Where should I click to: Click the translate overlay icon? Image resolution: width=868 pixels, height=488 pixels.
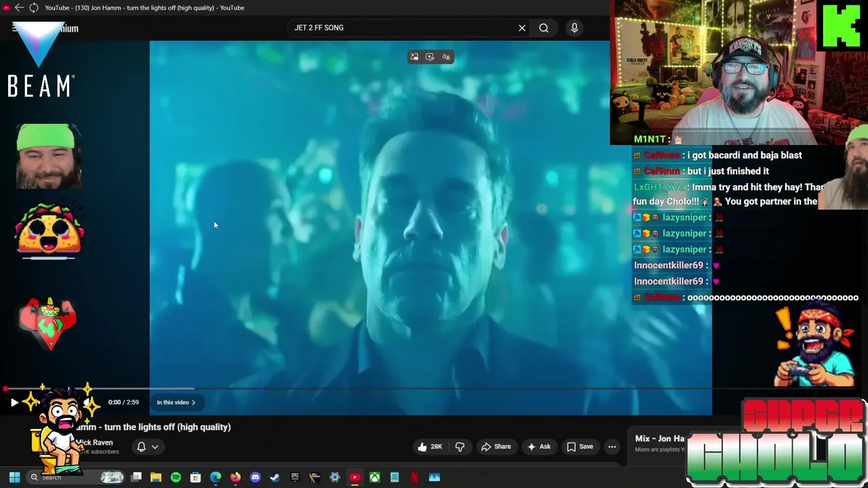pos(446,57)
